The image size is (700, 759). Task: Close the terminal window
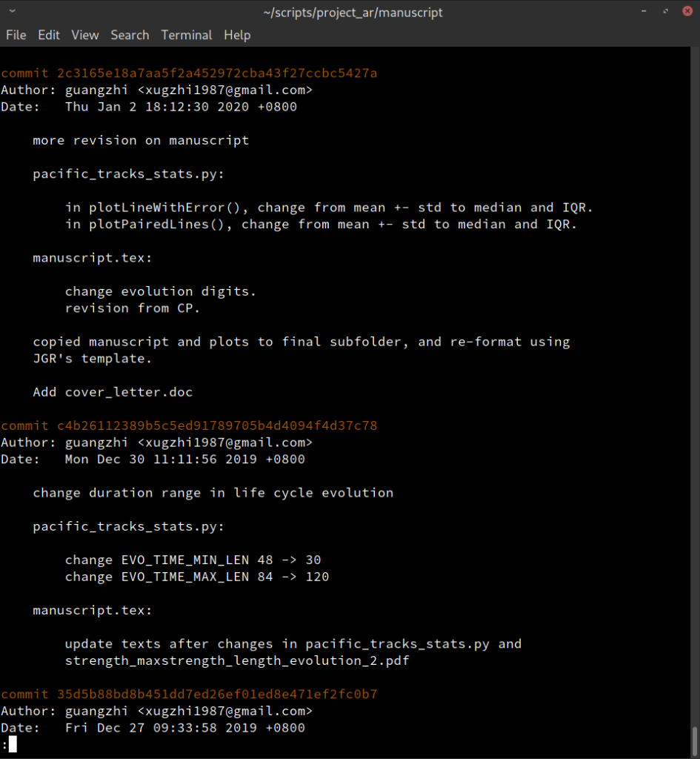click(687, 10)
